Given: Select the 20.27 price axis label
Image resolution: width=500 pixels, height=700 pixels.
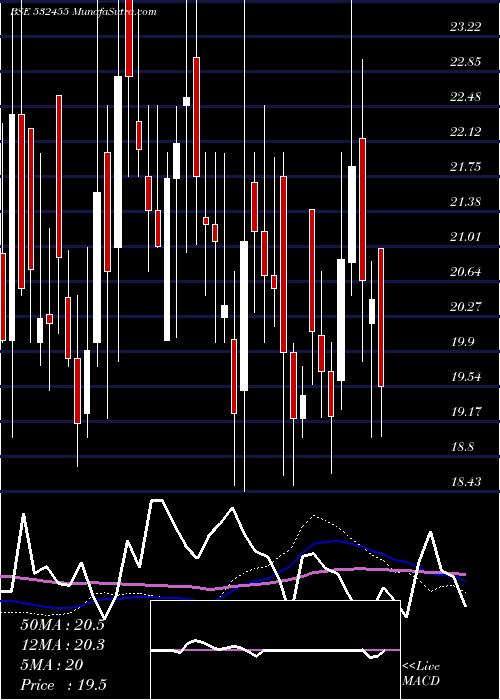Looking at the screenshot, I should coord(466,306).
